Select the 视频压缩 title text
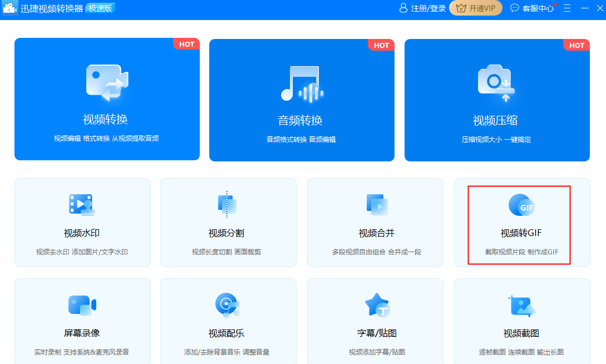 [x=495, y=121]
